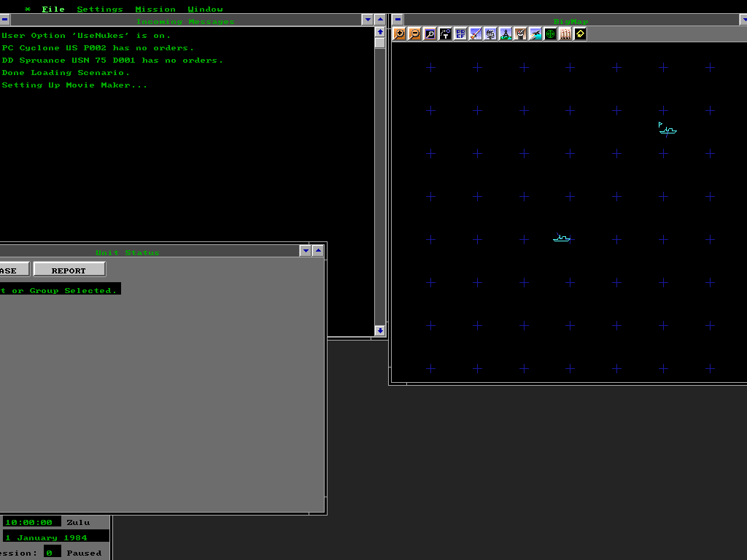The width and height of the screenshot is (747, 560).
Task: Click the REPORT button in Unit Status
Action: 69,271
